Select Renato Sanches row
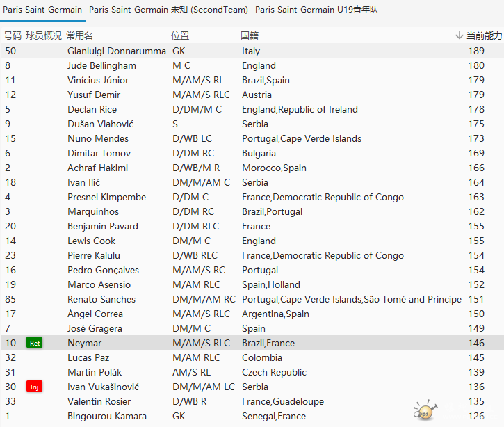This screenshot has height=427, width=504. (101, 299)
